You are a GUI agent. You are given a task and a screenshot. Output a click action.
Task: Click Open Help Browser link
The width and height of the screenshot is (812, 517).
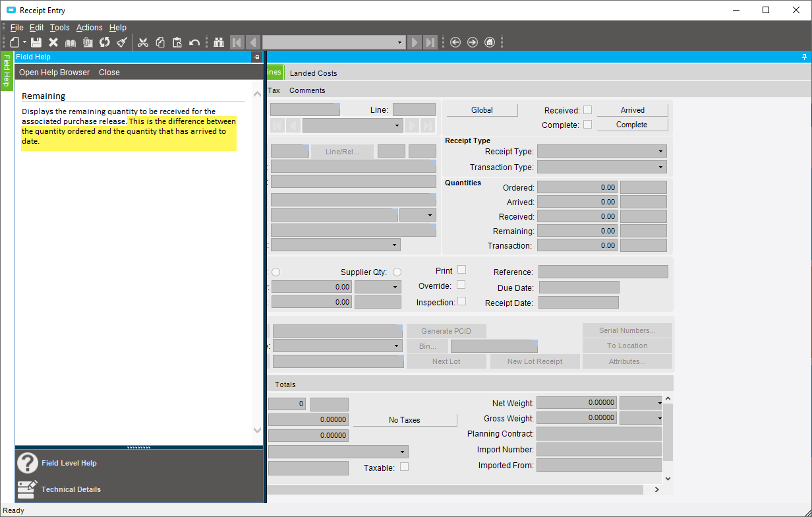click(x=55, y=73)
